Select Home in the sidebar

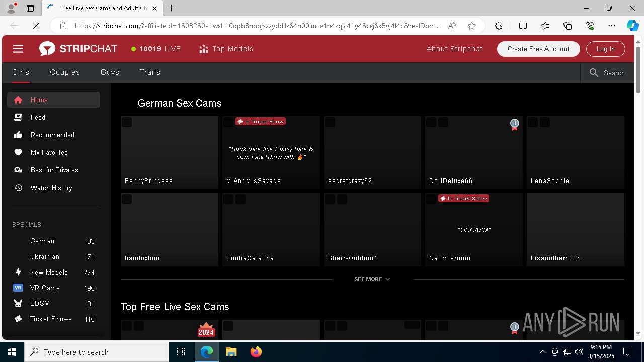pos(53,100)
